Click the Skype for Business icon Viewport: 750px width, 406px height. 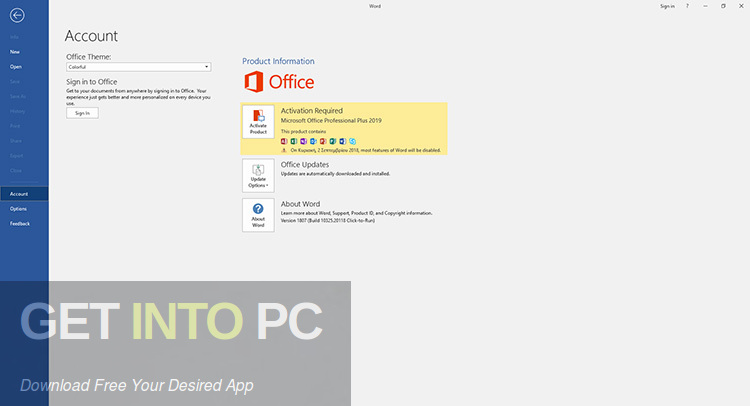point(353,141)
